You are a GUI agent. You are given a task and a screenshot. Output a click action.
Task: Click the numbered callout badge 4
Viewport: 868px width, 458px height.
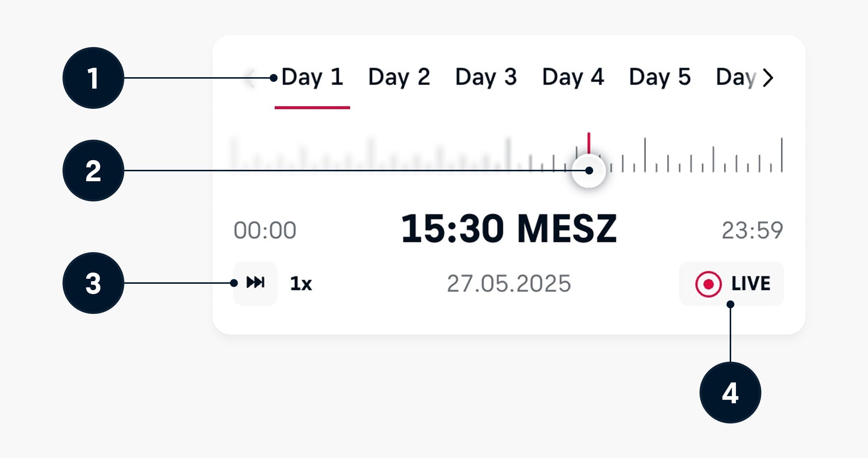(730, 393)
